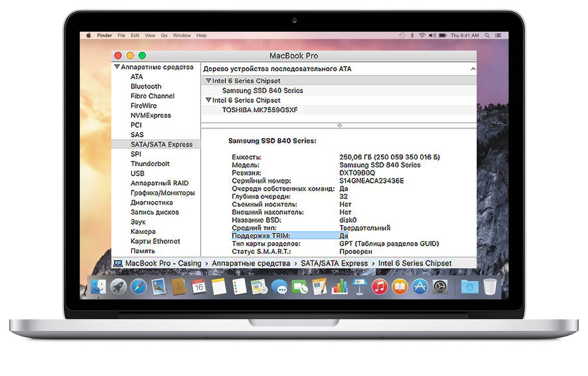
Task: Open Numbers bar chart icon in dock
Action: (x=339, y=287)
